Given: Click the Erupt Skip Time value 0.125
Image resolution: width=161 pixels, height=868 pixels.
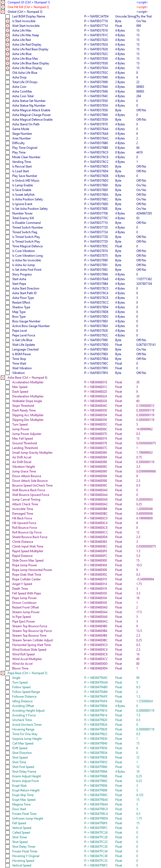Looking at the screenshot, I should pos(140,795).
